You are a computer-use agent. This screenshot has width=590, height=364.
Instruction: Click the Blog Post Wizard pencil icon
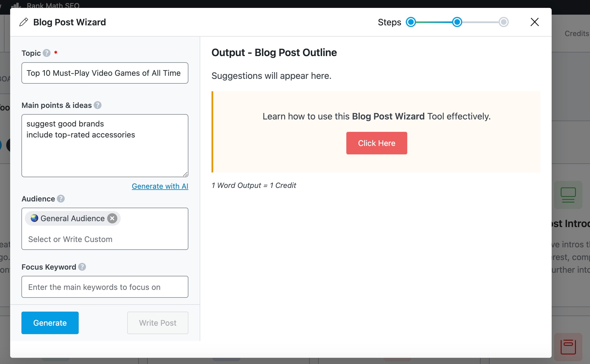24,22
